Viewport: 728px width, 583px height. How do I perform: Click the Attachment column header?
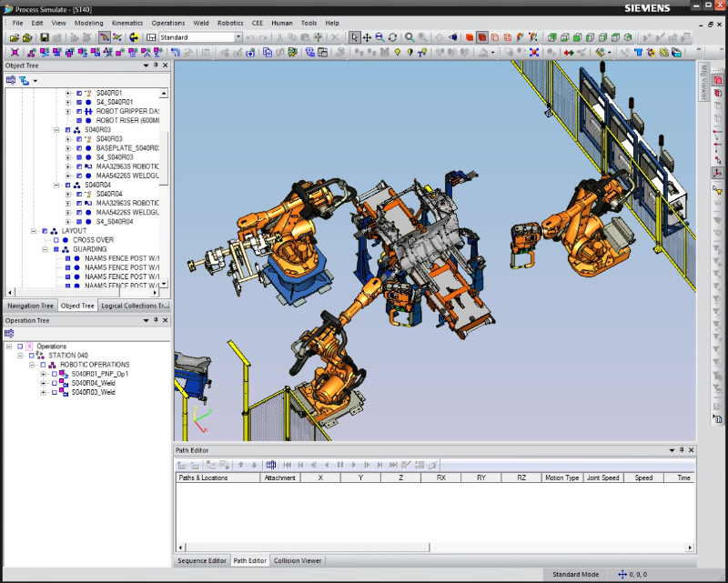[280, 477]
